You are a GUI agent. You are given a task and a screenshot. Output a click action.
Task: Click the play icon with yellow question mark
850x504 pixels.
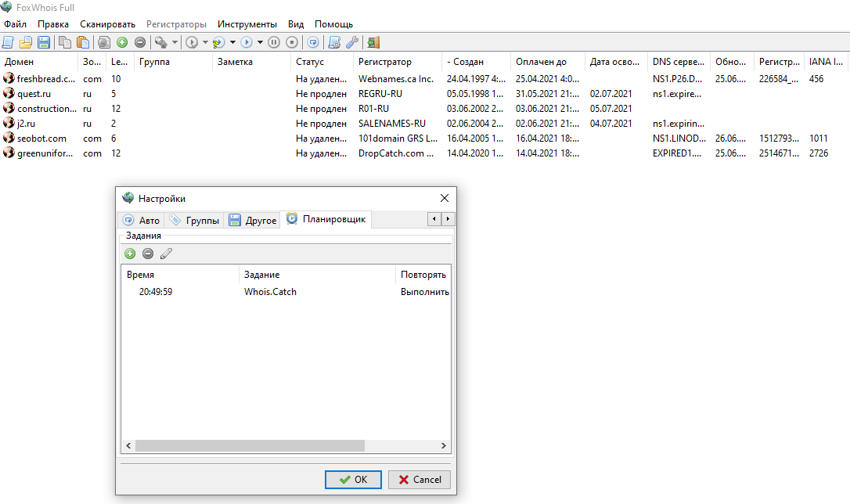coord(218,42)
